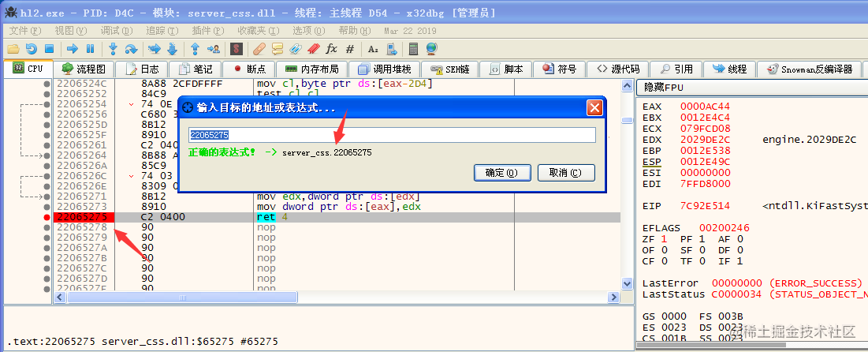This screenshot has height=352, width=868.
Task: Click the Intermodular calls toolbar icon
Action: click(391, 50)
